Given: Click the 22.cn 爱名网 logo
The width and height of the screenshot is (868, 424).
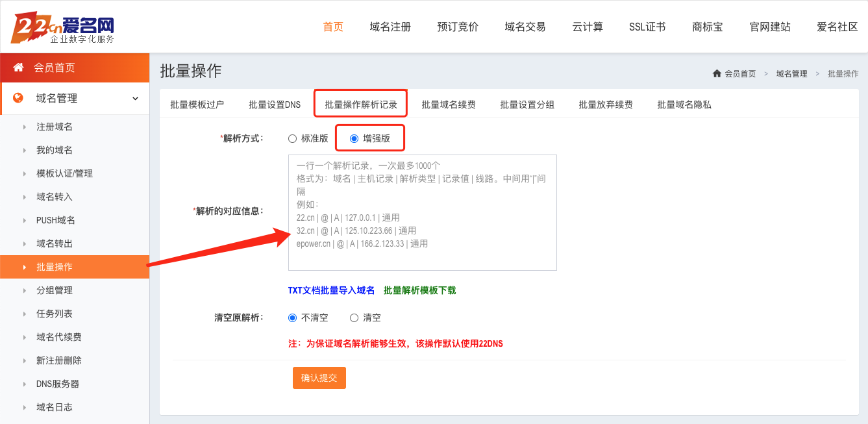Looking at the screenshot, I should pos(63,27).
